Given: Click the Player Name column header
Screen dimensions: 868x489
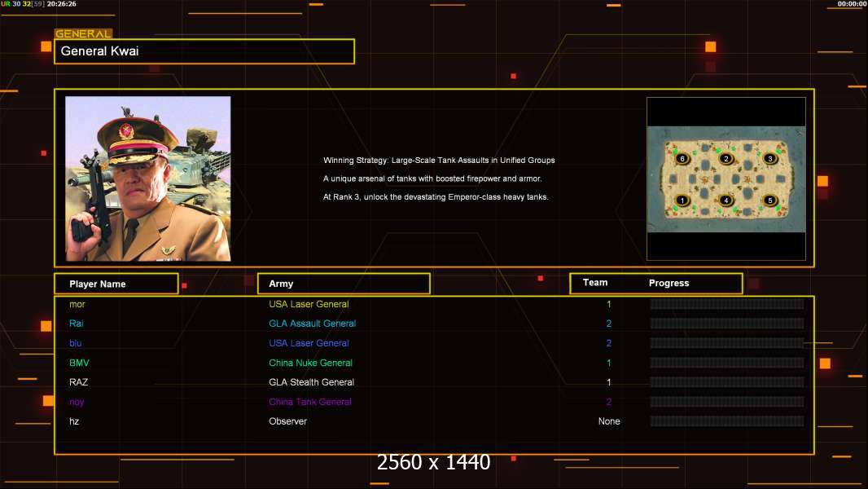Looking at the screenshot, I should (x=116, y=284).
